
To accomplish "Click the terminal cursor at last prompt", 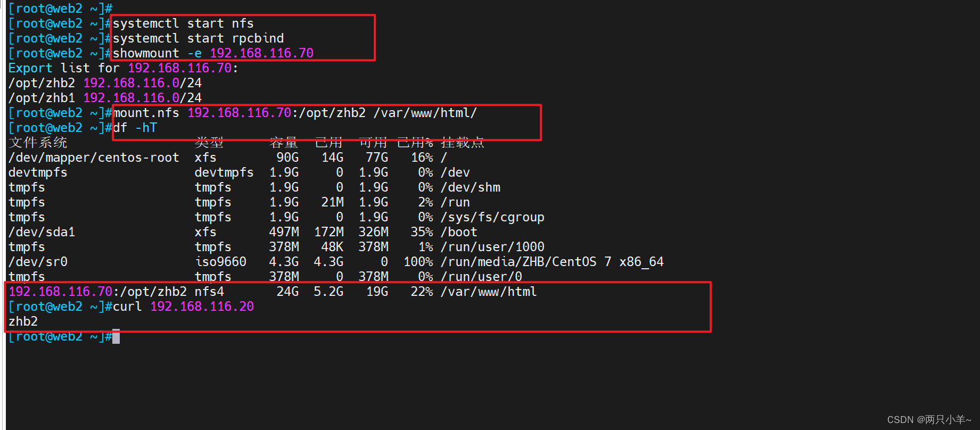I will [116, 336].
